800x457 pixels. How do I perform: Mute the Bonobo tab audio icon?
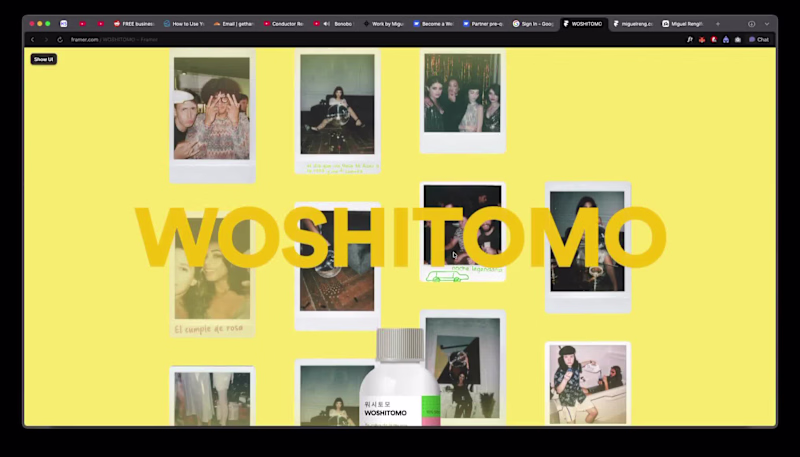click(327, 23)
